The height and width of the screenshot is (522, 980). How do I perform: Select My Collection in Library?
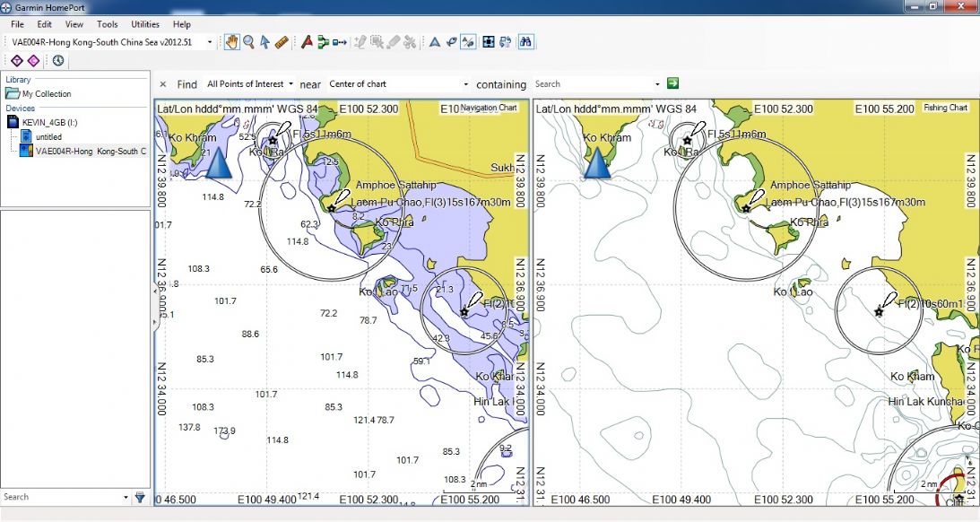[46, 93]
